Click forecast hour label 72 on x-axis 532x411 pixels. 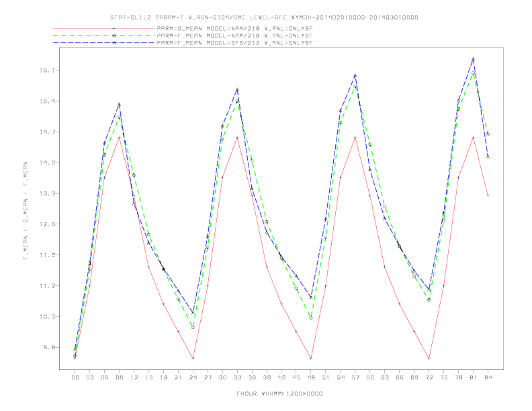(429, 377)
